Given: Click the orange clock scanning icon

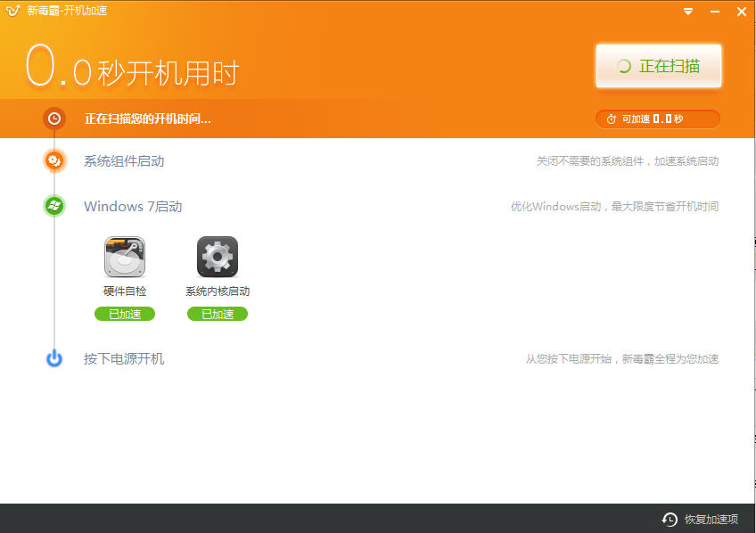Looking at the screenshot, I should pos(54,119).
